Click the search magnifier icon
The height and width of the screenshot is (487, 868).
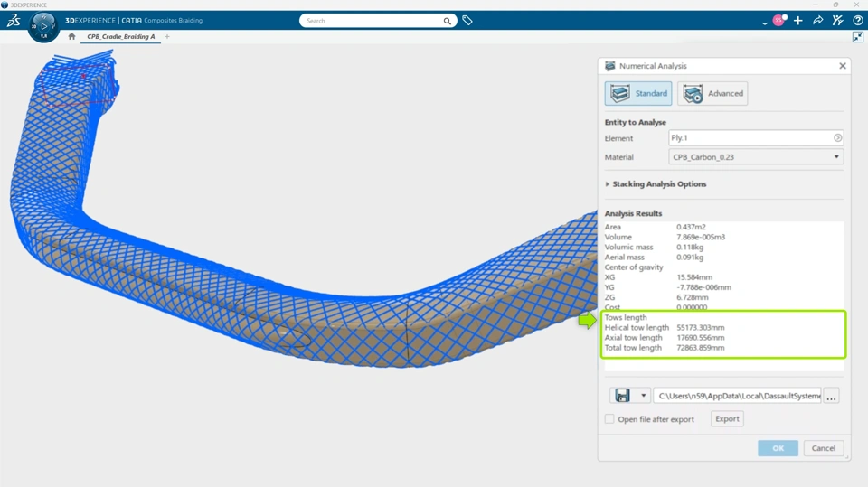(447, 21)
